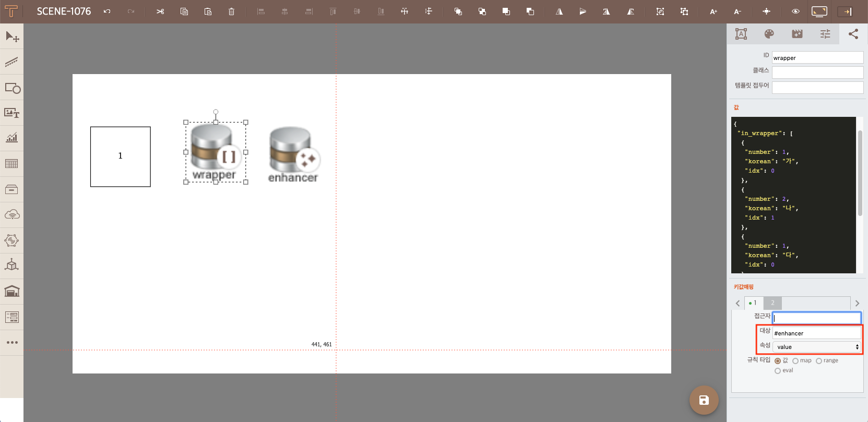Open the animation effects tab
Viewport: 868px width, 422px height.
(797, 34)
